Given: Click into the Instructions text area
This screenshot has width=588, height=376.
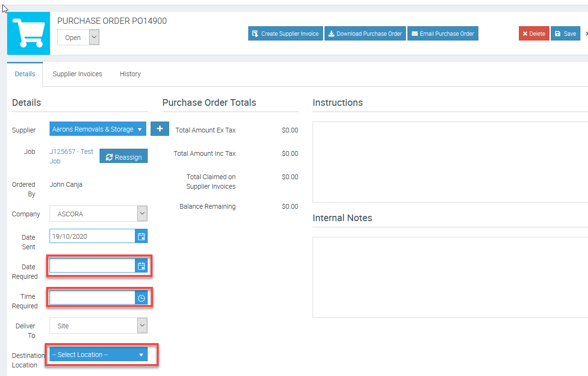Looking at the screenshot, I should coord(450,162).
